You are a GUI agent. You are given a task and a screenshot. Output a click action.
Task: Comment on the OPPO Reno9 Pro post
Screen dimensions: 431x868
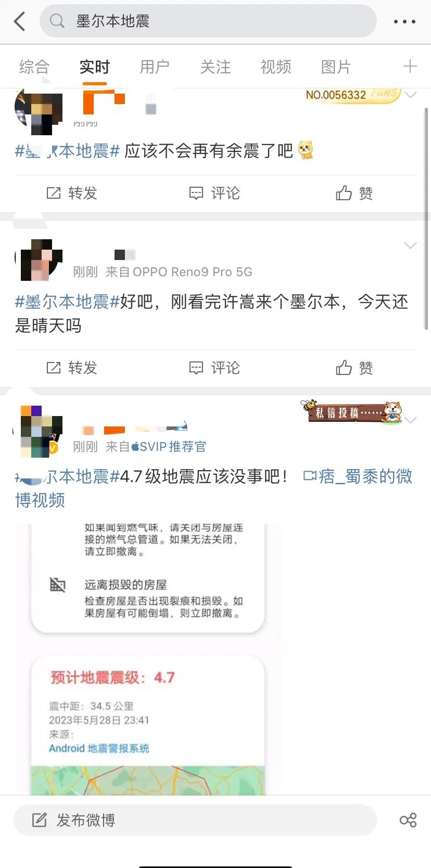(214, 368)
